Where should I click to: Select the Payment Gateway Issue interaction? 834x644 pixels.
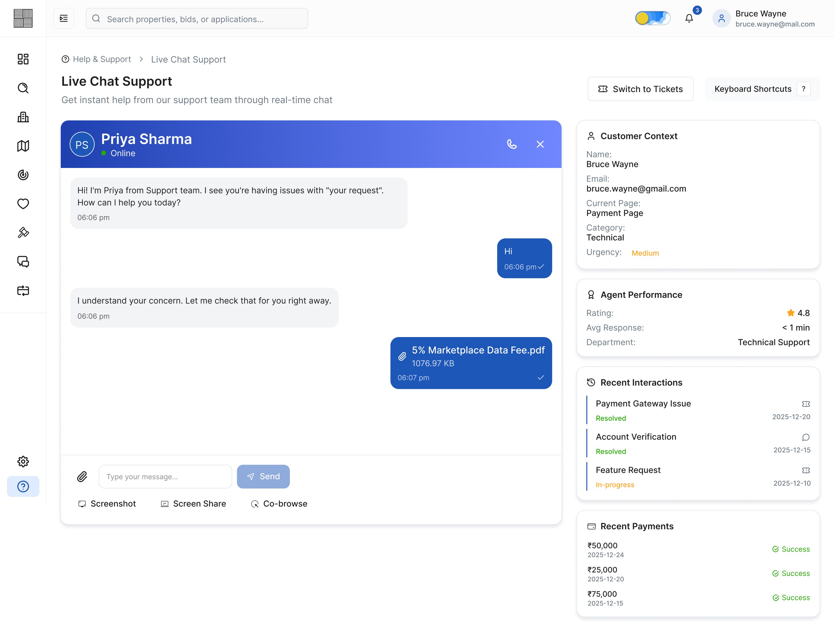click(698, 410)
